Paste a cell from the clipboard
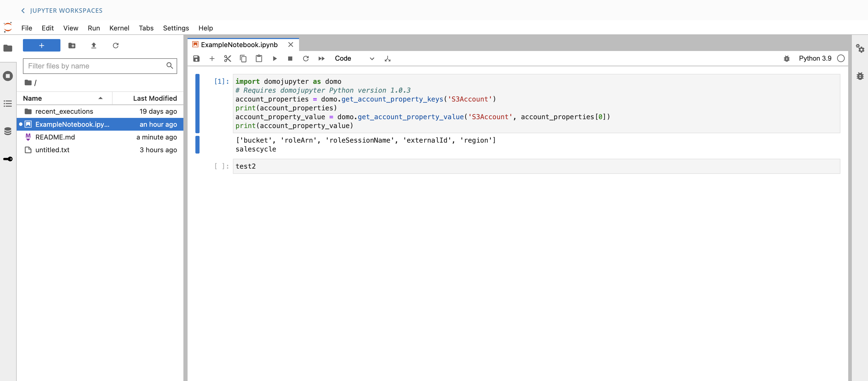868x381 pixels. [x=259, y=58]
